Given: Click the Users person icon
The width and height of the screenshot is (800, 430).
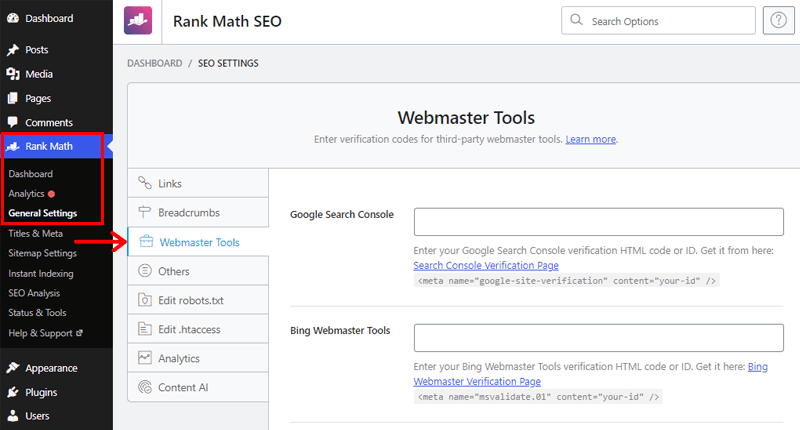Looking at the screenshot, I should (x=13, y=416).
